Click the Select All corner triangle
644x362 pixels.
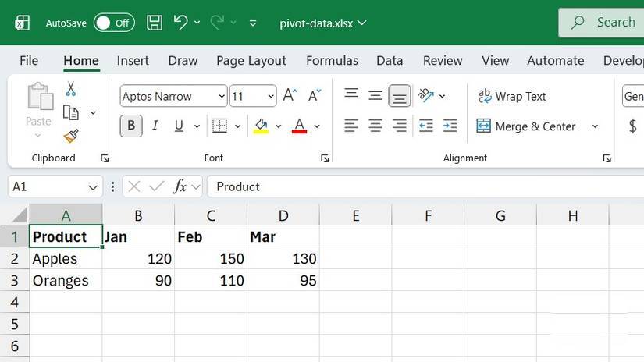20,215
